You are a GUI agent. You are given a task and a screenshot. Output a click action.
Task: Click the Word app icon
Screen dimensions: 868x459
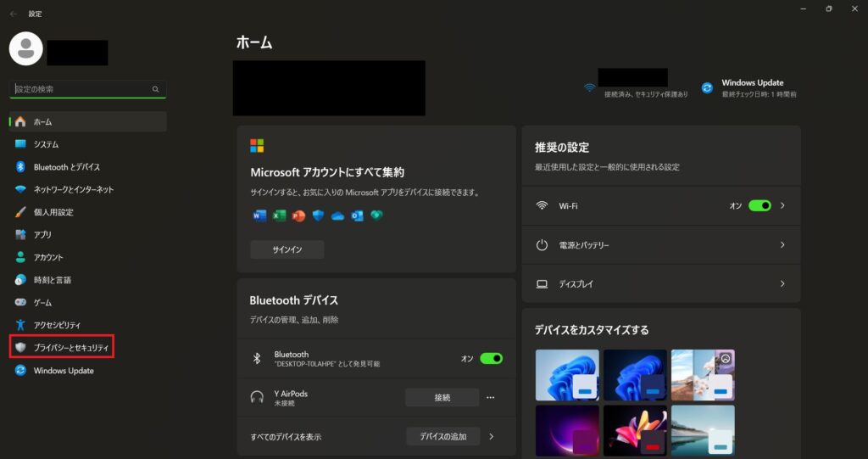pos(259,216)
